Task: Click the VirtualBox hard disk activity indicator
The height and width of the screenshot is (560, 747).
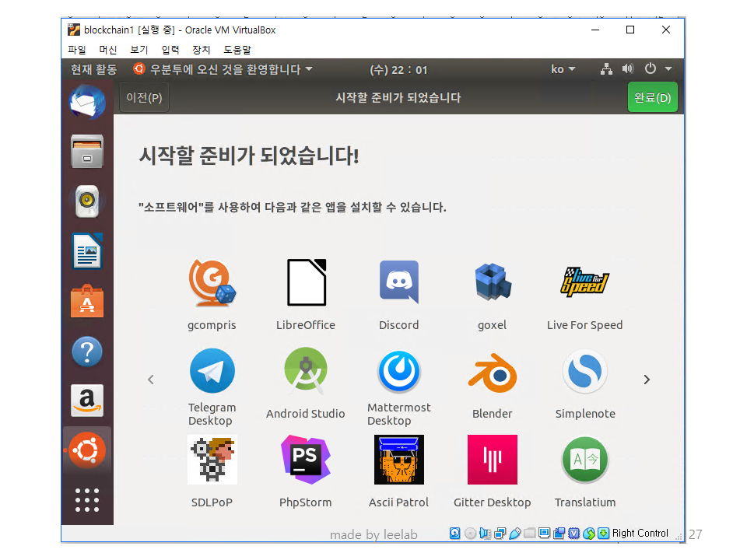Action: [455, 534]
